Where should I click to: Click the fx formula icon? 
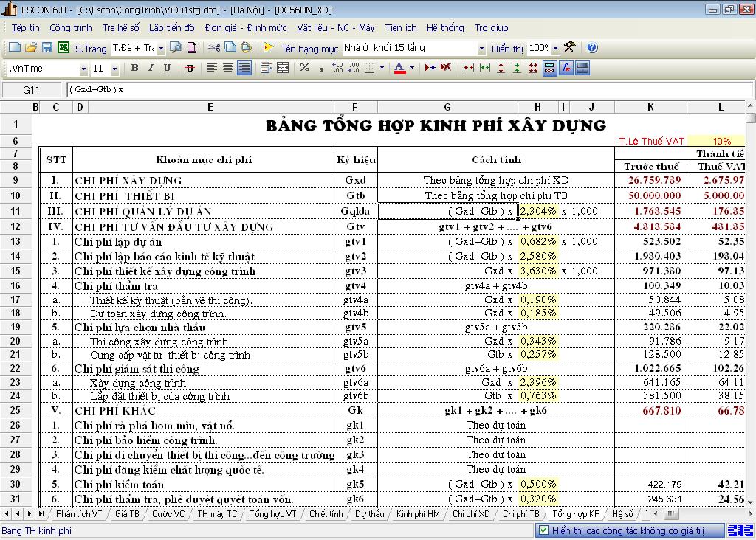[566, 69]
